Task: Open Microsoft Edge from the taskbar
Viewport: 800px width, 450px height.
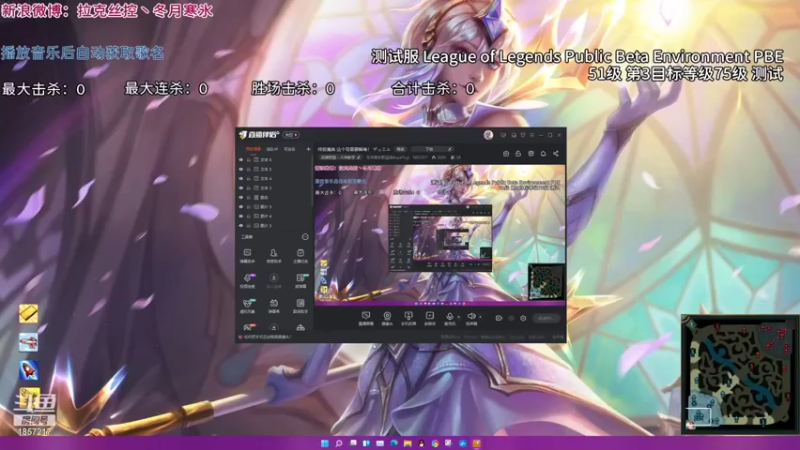Action: [x=394, y=443]
